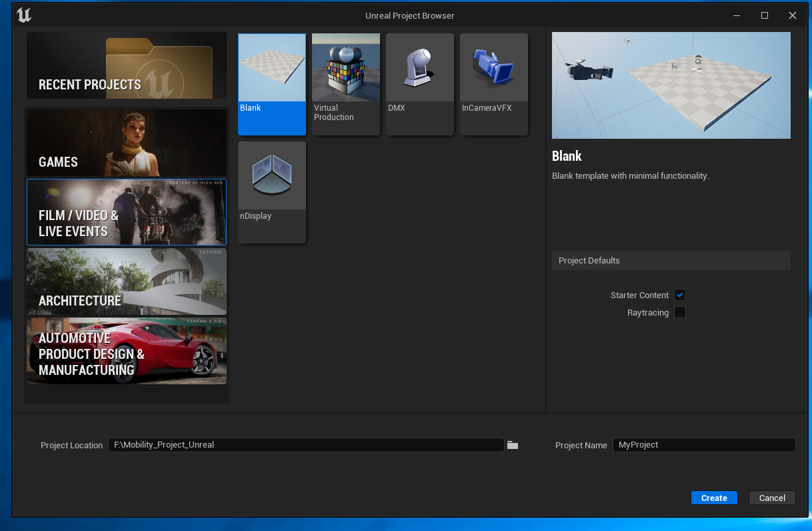The width and height of the screenshot is (812, 531).
Task: Choose the Virtual Production template
Action: click(x=346, y=84)
